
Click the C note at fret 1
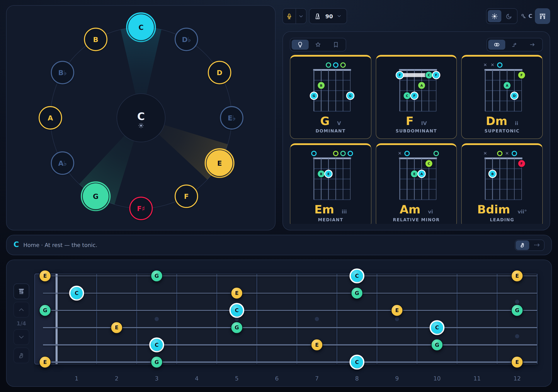(77, 293)
